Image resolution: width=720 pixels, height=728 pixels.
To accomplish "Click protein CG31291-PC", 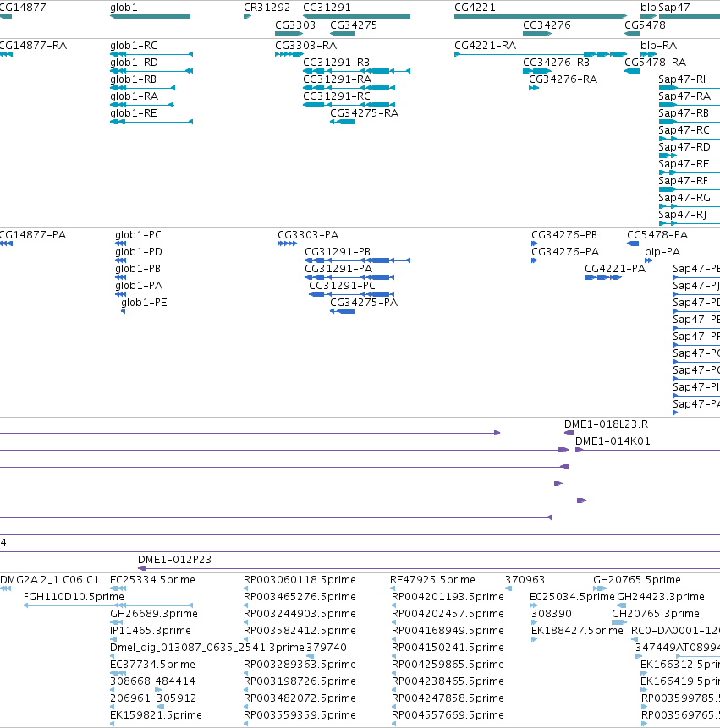I will point(342,286).
